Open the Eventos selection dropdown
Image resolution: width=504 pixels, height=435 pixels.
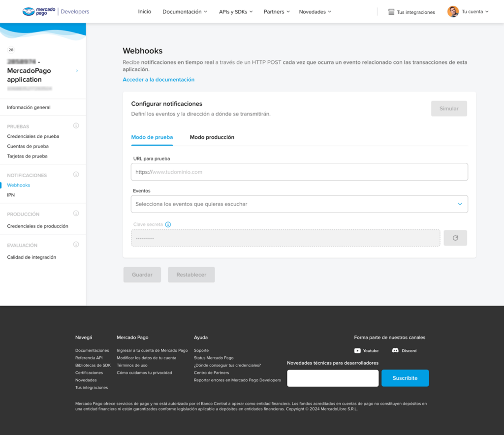click(x=299, y=204)
